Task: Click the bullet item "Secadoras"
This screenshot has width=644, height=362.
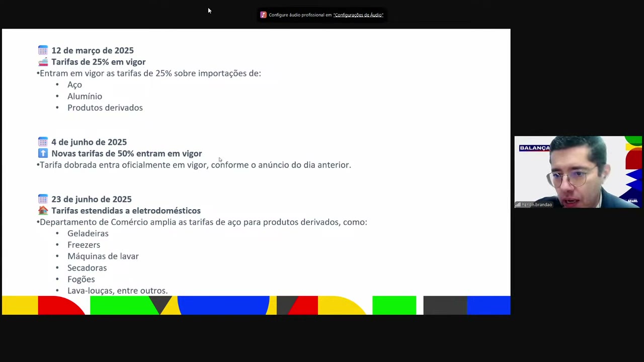Action: tap(87, 268)
